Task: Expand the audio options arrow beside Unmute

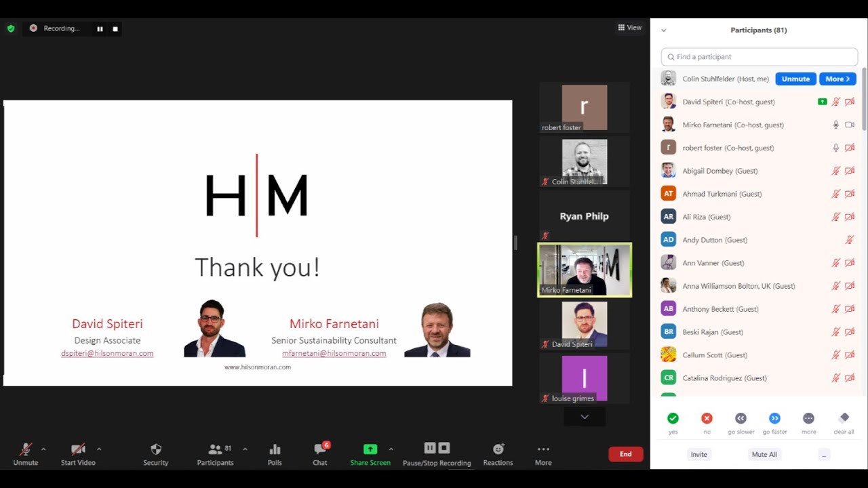Action: [x=43, y=449]
